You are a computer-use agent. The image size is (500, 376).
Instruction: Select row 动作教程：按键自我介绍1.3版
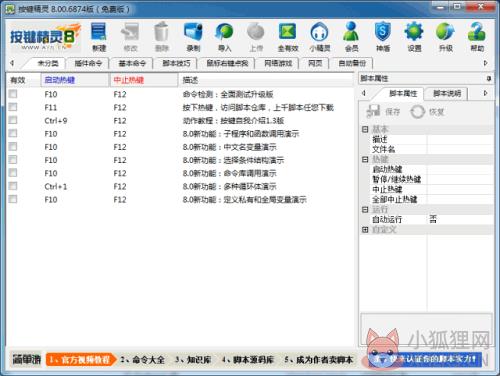(x=180, y=120)
